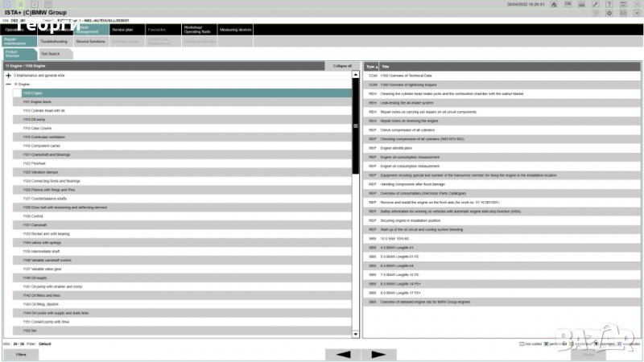Switch to the Service plan tab

coord(126,30)
